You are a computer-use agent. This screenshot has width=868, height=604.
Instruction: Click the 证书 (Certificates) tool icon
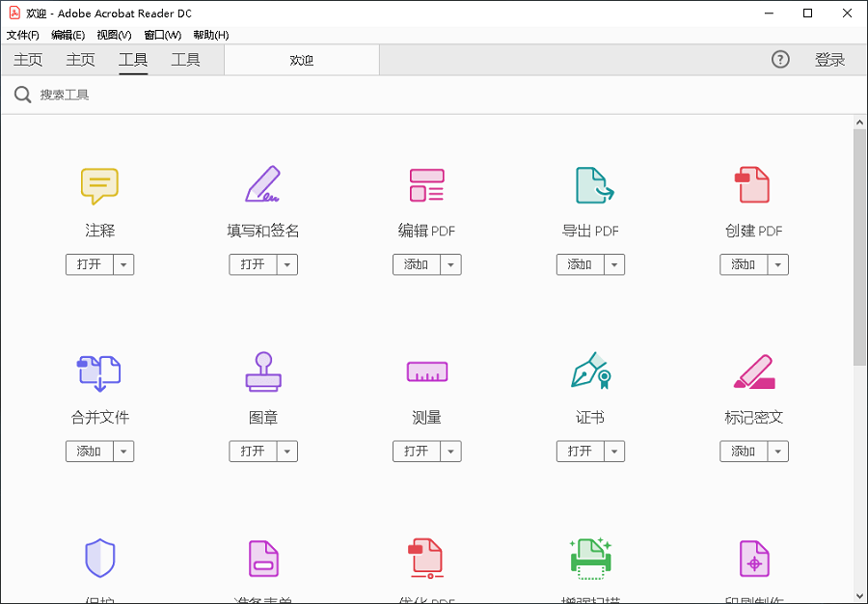[590, 372]
